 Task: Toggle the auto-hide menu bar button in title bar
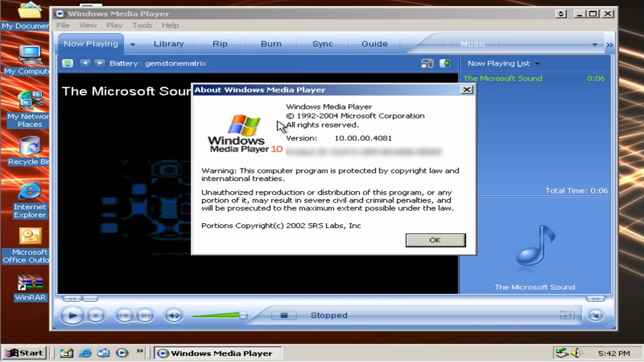(x=561, y=14)
